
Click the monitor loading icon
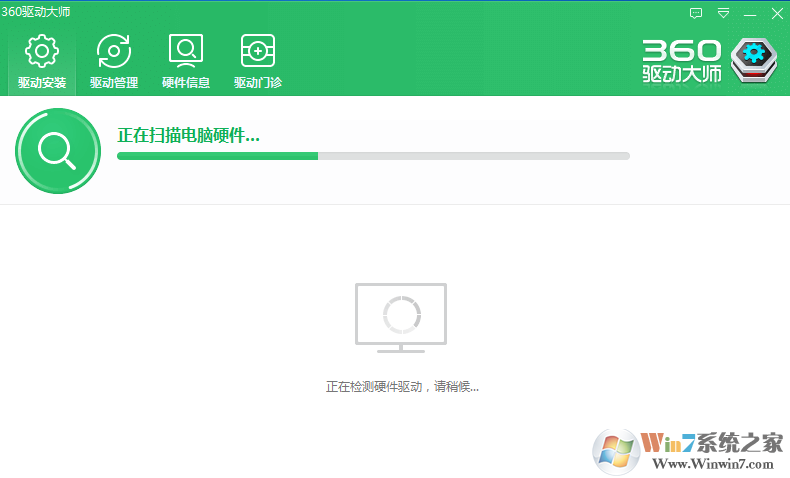[x=401, y=318]
